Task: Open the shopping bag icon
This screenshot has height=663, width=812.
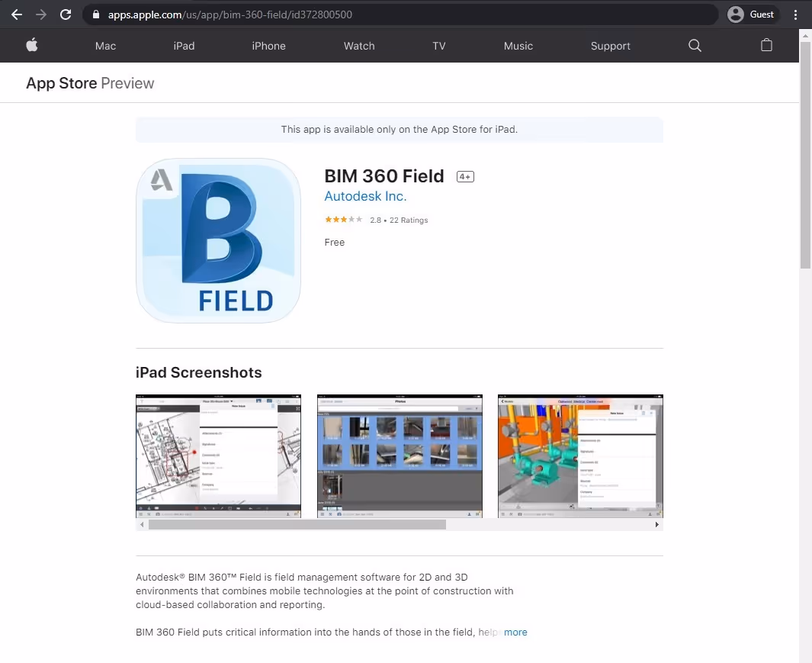Action: (x=766, y=46)
